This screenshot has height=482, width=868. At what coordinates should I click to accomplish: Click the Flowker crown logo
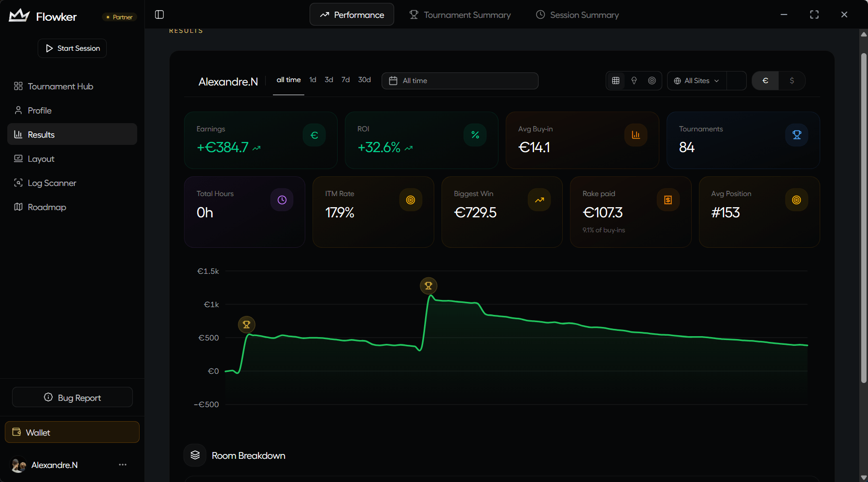pyautogui.click(x=19, y=15)
